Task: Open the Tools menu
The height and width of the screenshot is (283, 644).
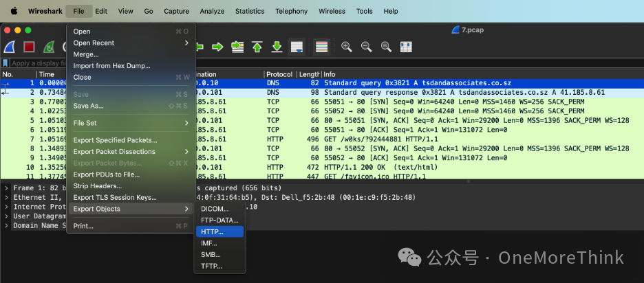Action: tap(364, 12)
